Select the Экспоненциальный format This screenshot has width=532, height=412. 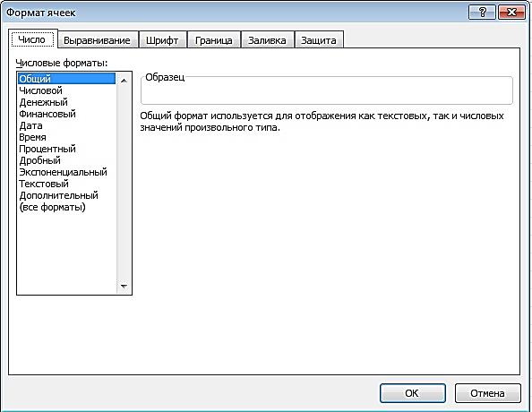(x=66, y=172)
